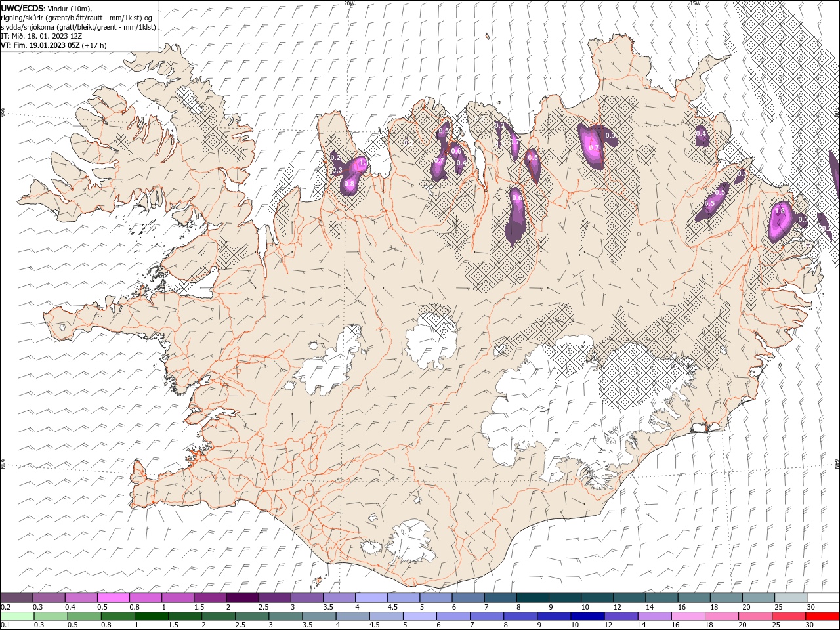
Task: Select the darkest green swatch labeled 1 in lower legend
Action: pos(152,616)
